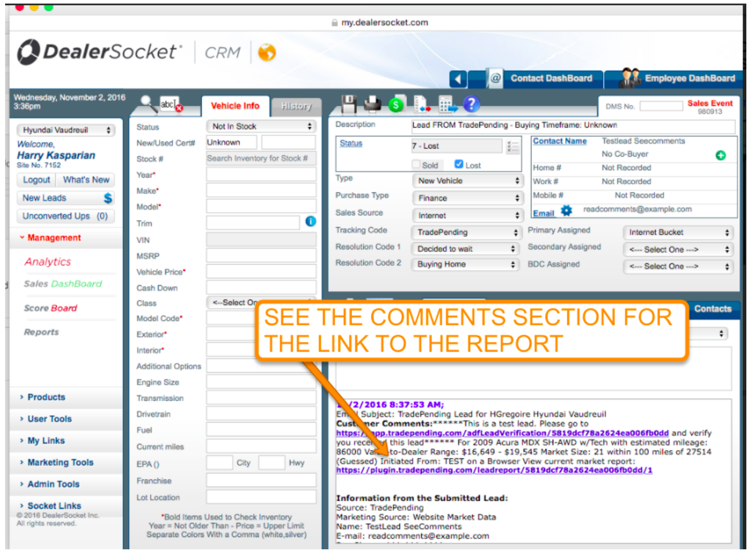Viewport: 755px width, 560px height.
Task: Open the Analytics link
Action: point(48,262)
